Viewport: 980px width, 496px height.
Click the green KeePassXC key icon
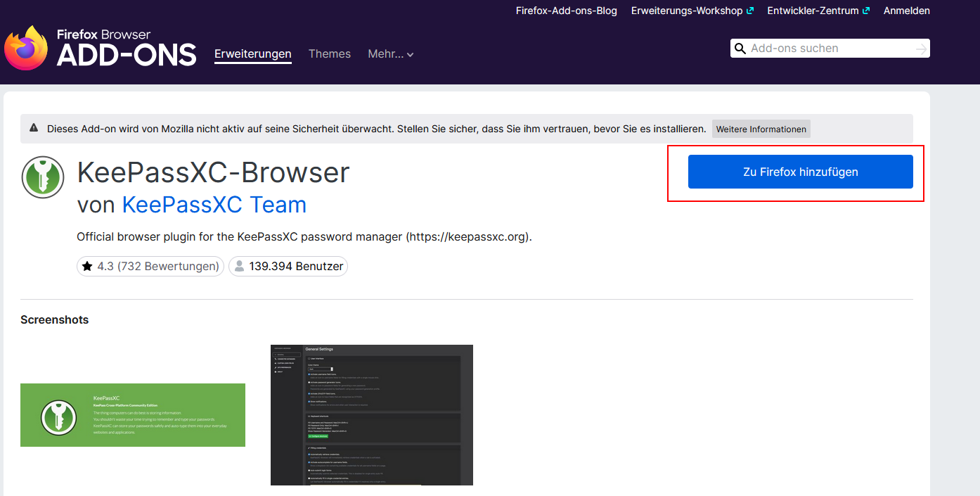click(43, 177)
